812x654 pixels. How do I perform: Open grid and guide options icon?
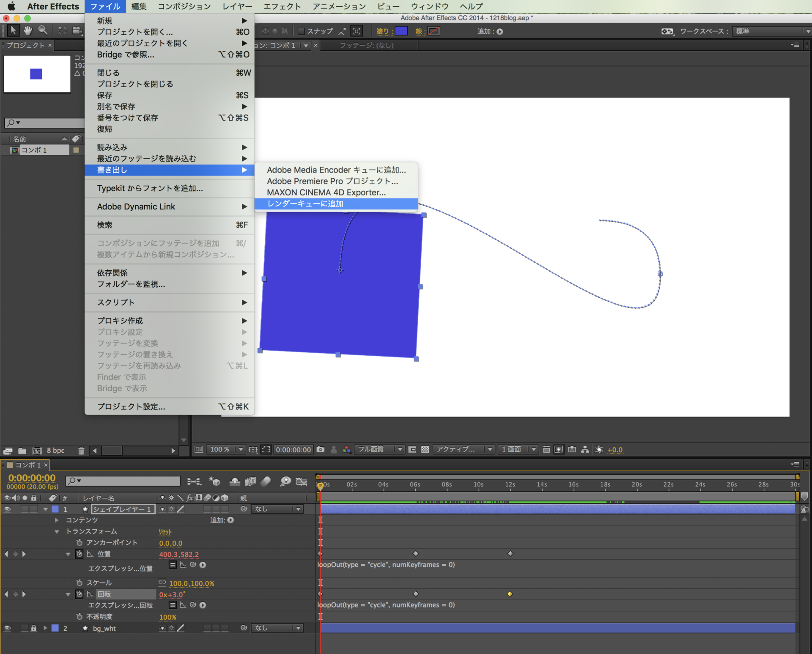coord(253,449)
